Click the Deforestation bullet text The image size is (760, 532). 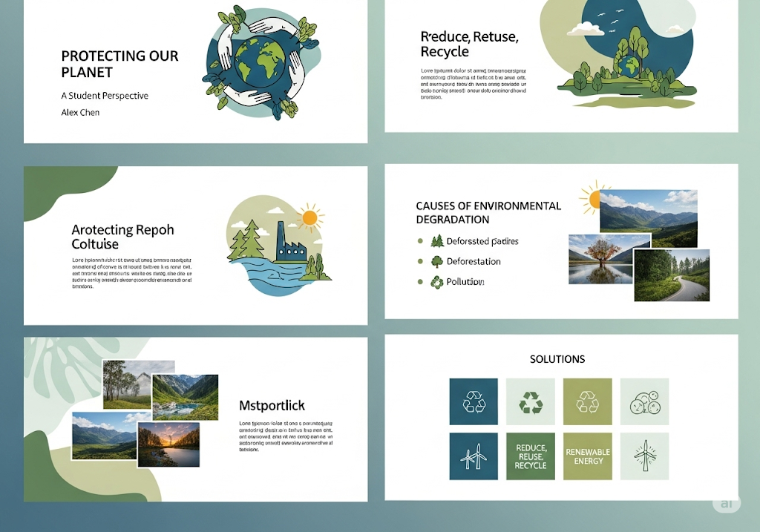474,262
